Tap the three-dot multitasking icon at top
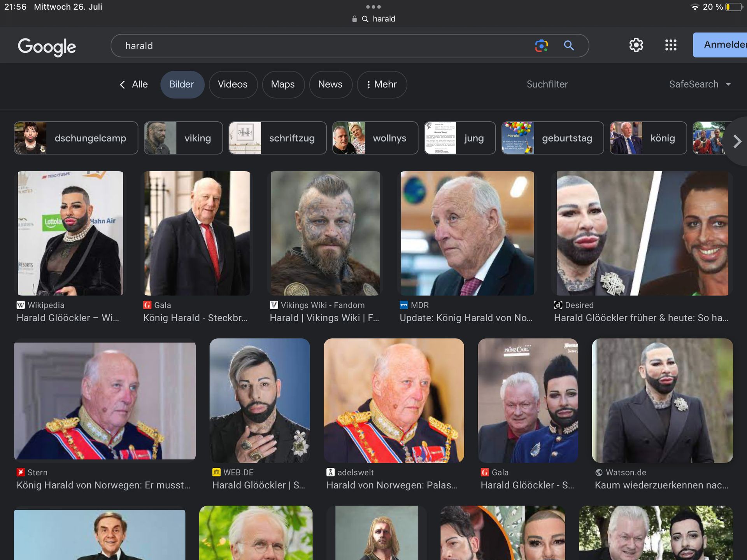 [x=373, y=7]
